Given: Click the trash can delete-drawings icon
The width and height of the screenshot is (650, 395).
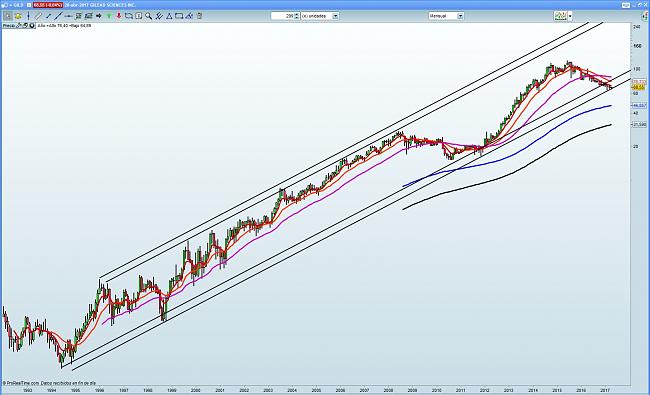Looking at the screenshot, I should point(199,16).
